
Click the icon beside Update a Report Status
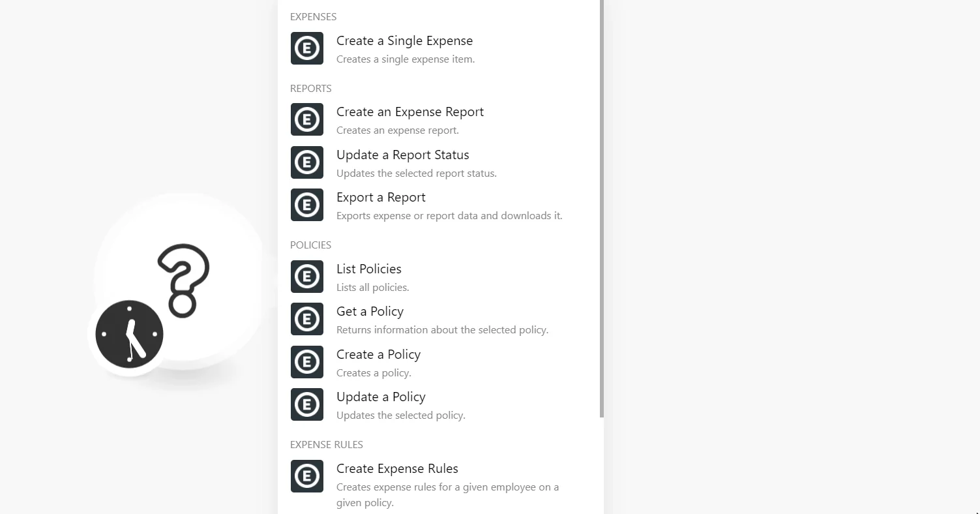(x=307, y=162)
